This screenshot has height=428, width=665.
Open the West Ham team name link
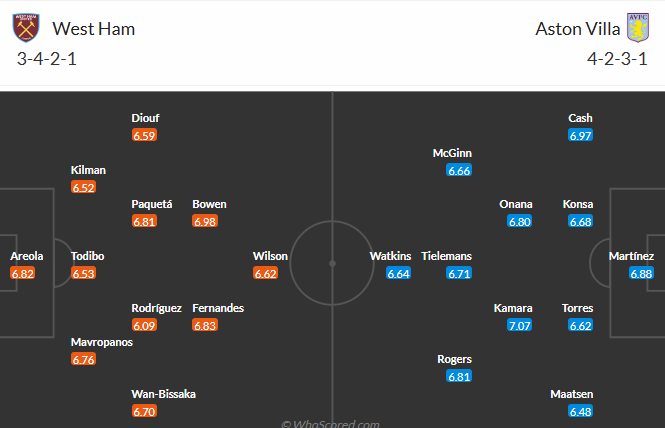93,28
